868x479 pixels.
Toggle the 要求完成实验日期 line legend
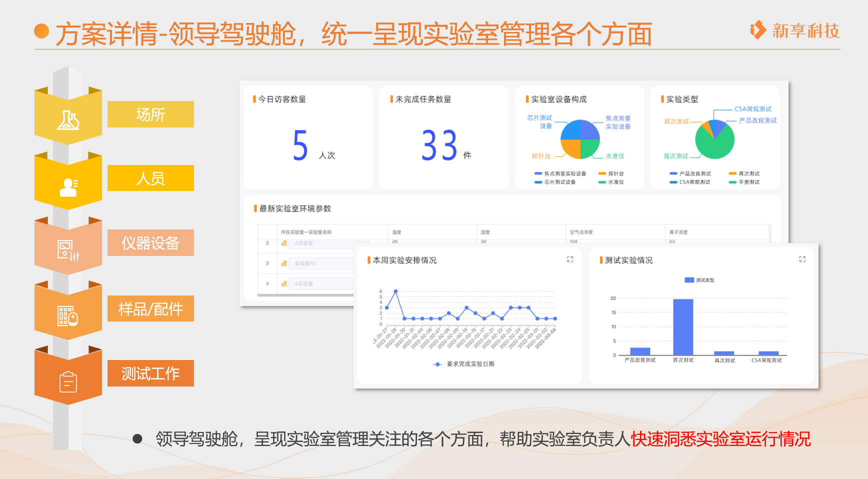click(x=463, y=364)
